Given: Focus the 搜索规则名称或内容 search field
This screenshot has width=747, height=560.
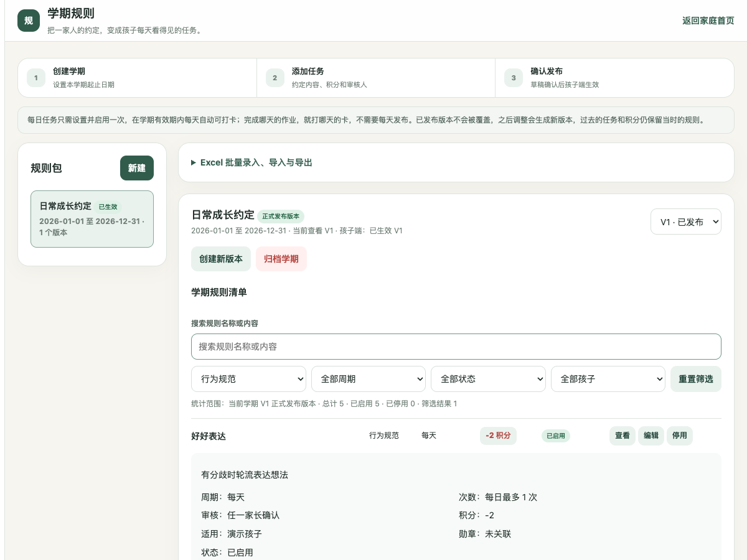Looking at the screenshot, I should tap(456, 347).
